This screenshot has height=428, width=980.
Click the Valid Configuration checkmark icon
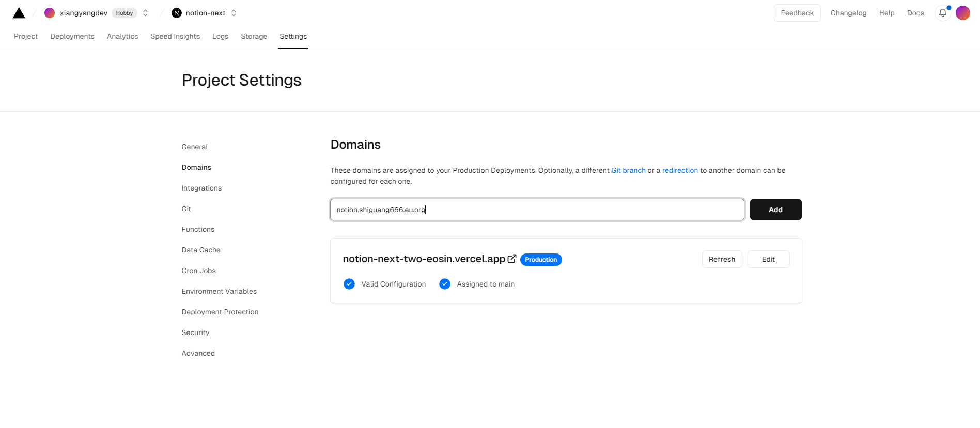[349, 284]
